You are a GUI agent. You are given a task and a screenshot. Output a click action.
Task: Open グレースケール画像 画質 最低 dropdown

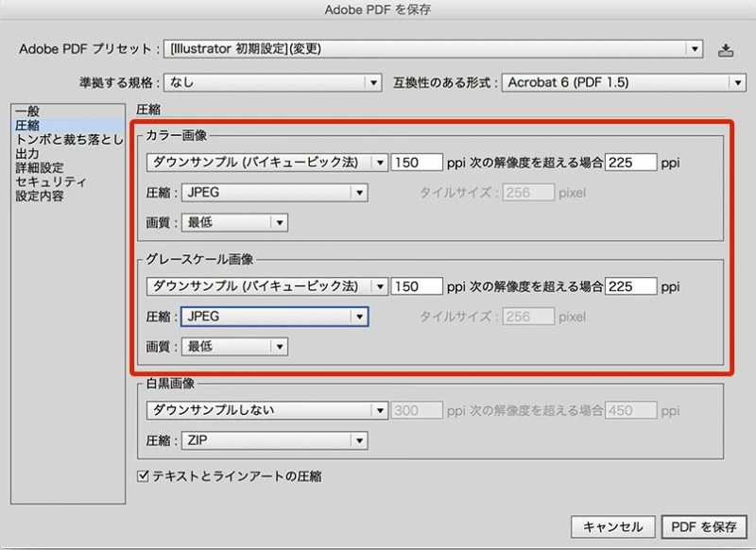234,346
